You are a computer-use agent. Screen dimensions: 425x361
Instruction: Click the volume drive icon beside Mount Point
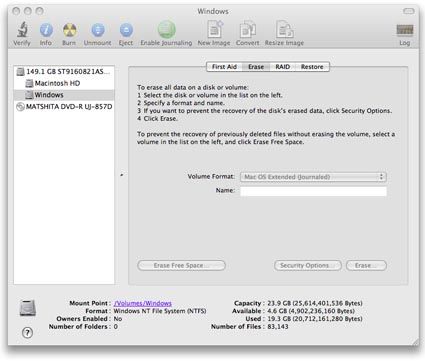tap(27, 307)
